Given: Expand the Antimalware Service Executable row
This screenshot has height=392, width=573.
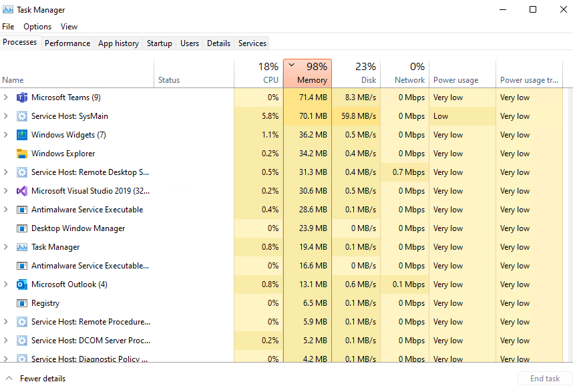Looking at the screenshot, I should [5, 209].
